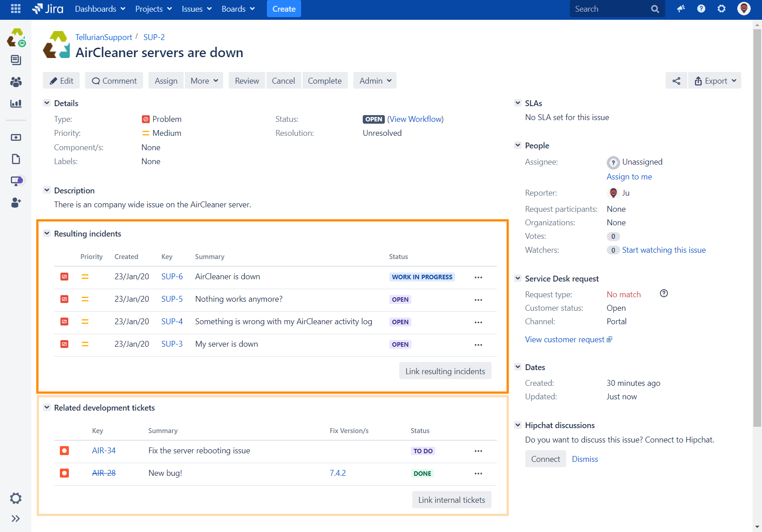Open Jira settings gear in the top bar
Image resolution: width=762 pixels, height=532 pixels.
[721, 9]
